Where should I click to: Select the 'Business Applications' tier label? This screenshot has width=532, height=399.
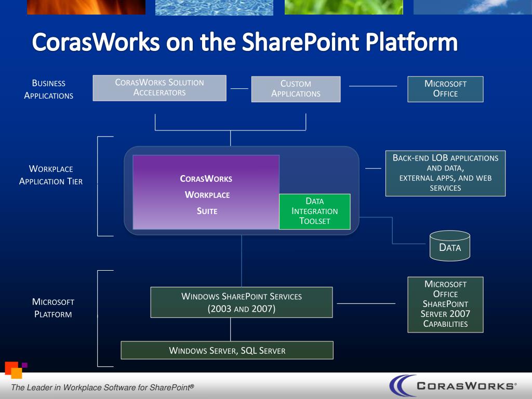(x=48, y=89)
